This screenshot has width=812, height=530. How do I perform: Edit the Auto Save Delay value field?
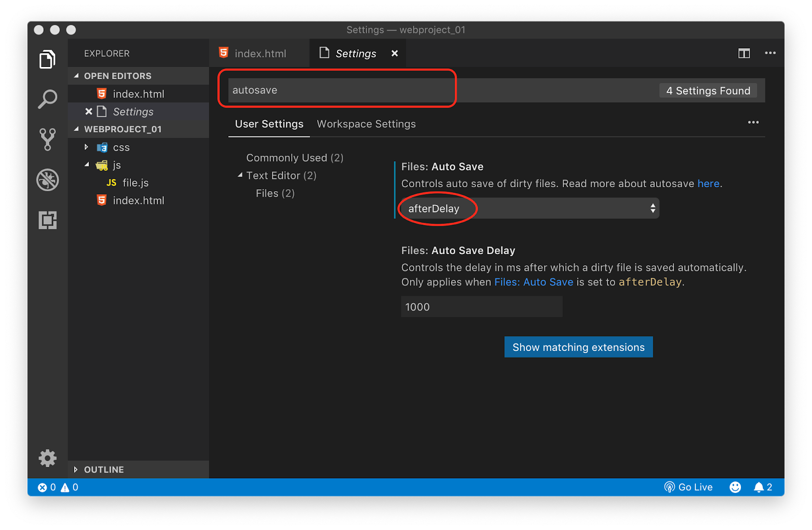[x=481, y=306]
